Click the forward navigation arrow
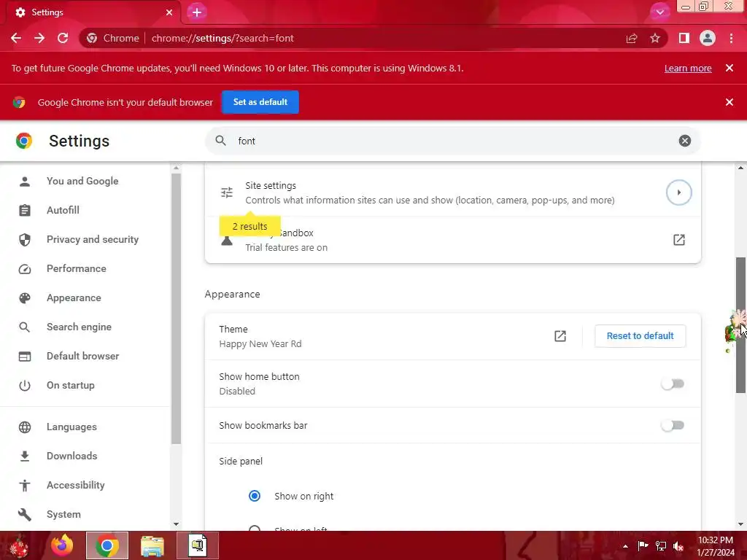 click(39, 38)
